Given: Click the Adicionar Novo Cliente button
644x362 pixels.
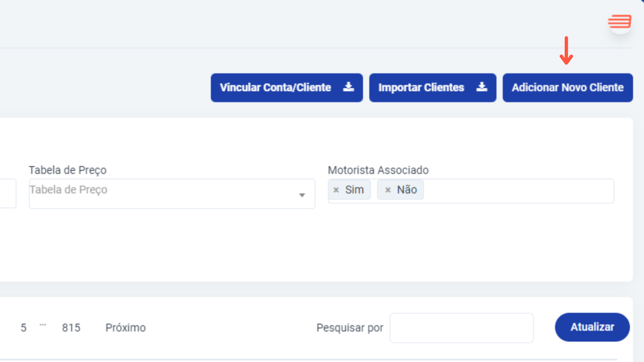Looking at the screenshot, I should click(x=568, y=87).
